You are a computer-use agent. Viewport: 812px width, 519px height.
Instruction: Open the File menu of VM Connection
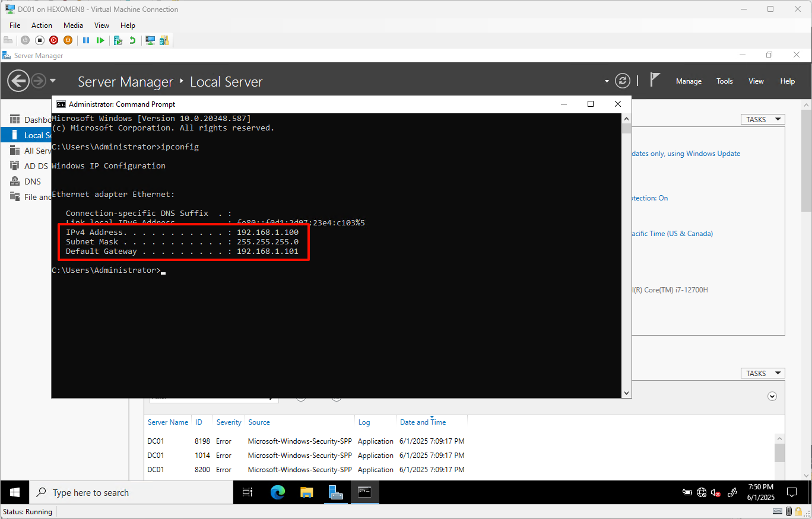click(x=15, y=26)
